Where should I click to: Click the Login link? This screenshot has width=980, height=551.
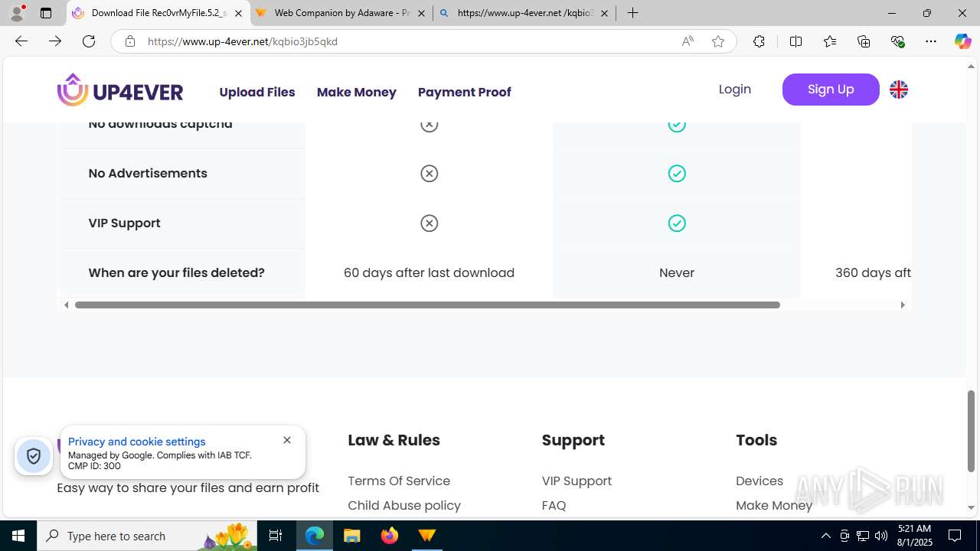(735, 90)
